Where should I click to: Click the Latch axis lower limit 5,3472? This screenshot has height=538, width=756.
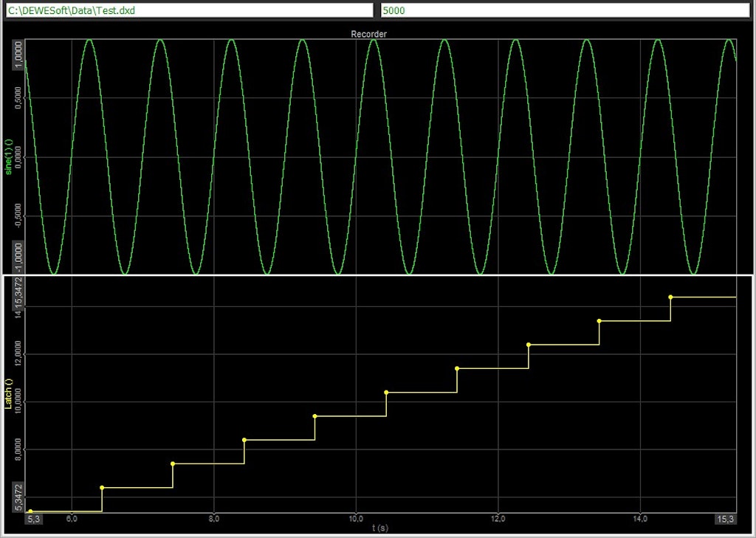(18, 497)
